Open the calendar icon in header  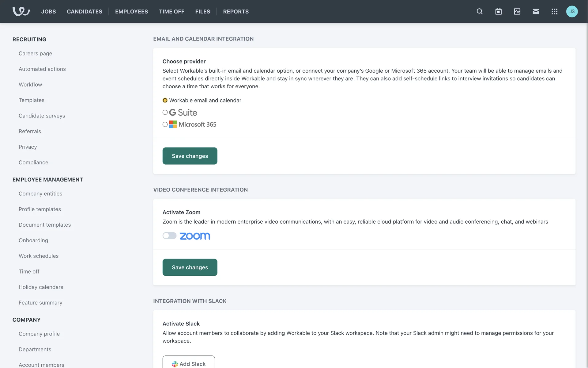tap(498, 11)
